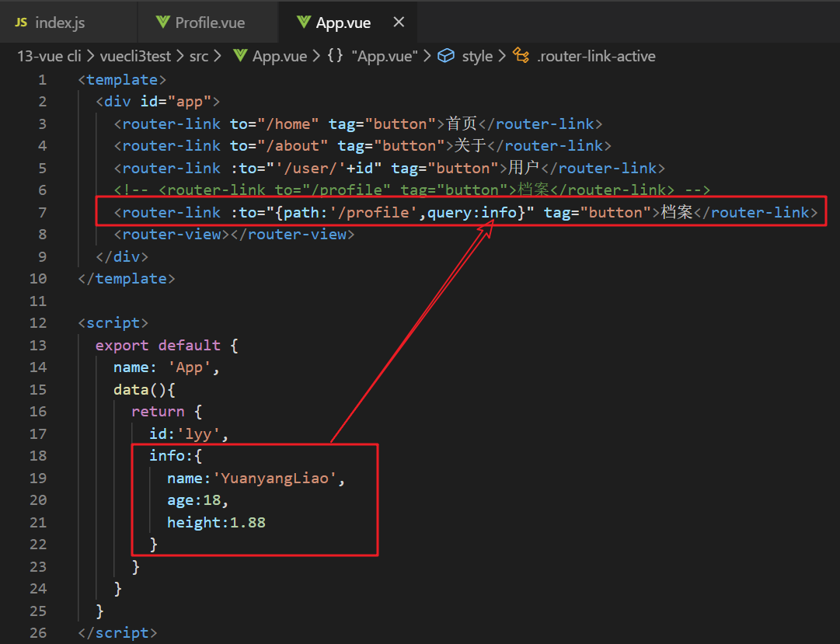The width and height of the screenshot is (840, 644).
Task: Open the '.router-link-active' breadcrumb
Action: tap(596, 56)
